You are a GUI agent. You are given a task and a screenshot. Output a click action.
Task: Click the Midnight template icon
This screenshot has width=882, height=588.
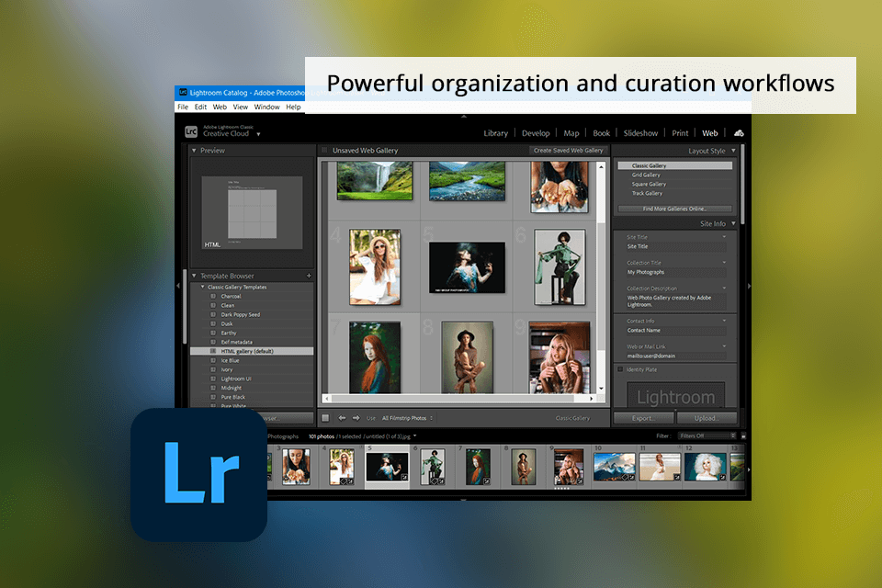tap(213, 388)
